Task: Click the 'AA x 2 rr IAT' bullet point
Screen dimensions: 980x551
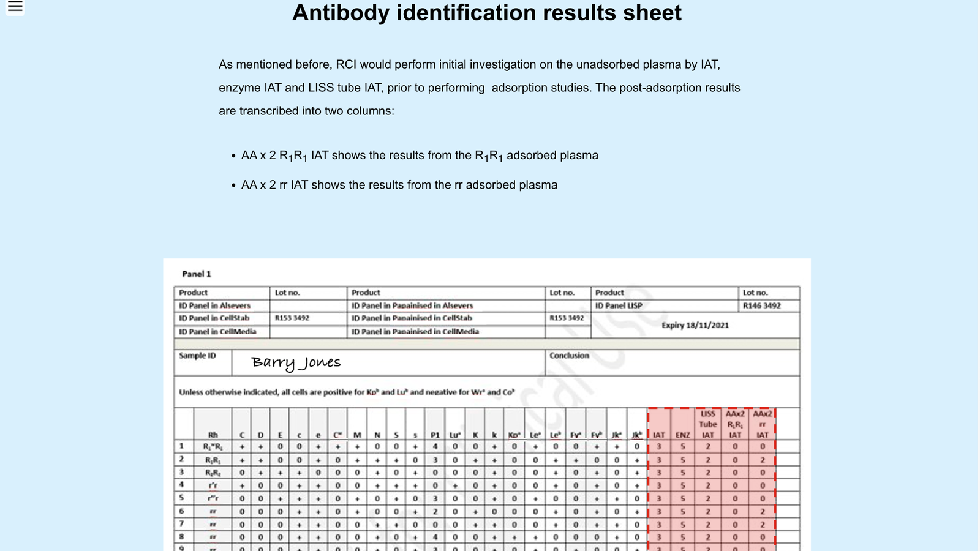Action: click(x=399, y=185)
